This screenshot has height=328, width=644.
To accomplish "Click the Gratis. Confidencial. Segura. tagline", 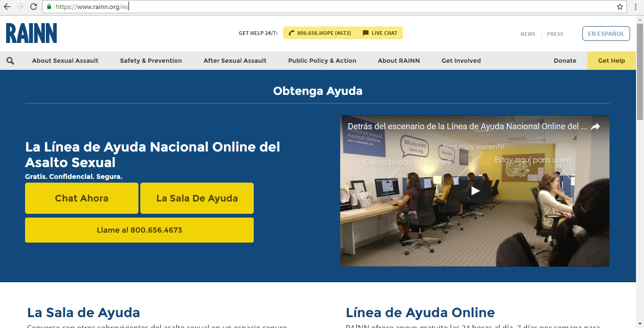I will (74, 177).
